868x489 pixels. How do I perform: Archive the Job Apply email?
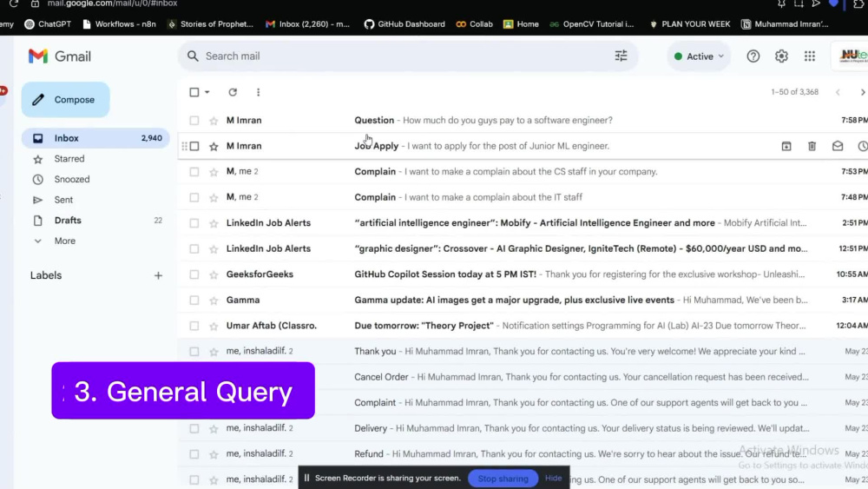tap(786, 146)
